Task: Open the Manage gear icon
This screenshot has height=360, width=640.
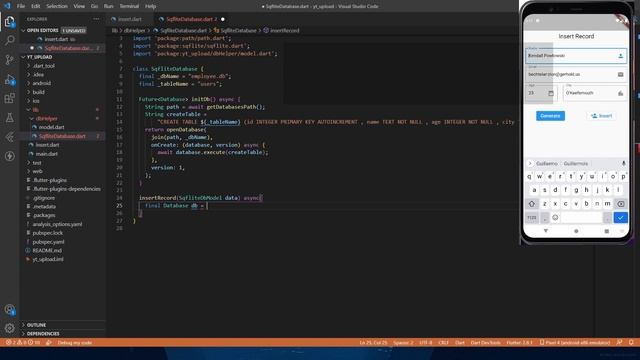Action: pyautogui.click(x=9, y=328)
